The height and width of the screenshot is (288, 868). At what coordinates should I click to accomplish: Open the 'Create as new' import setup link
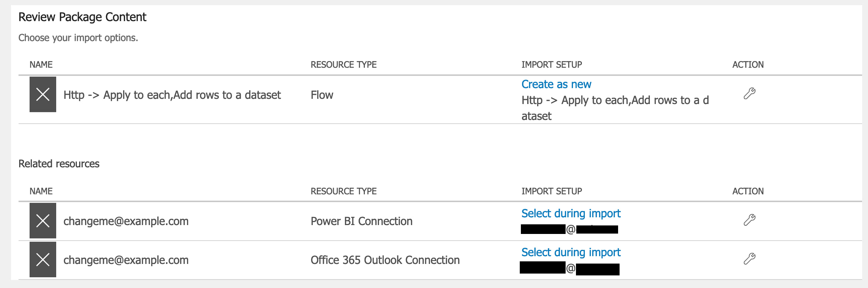pyautogui.click(x=556, y=84)
